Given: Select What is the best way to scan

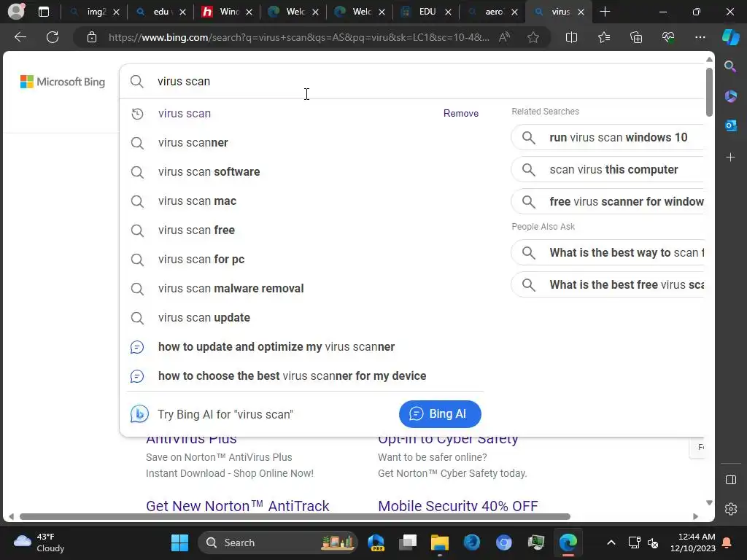Looking at the screenshot, I should coord(608,252).
